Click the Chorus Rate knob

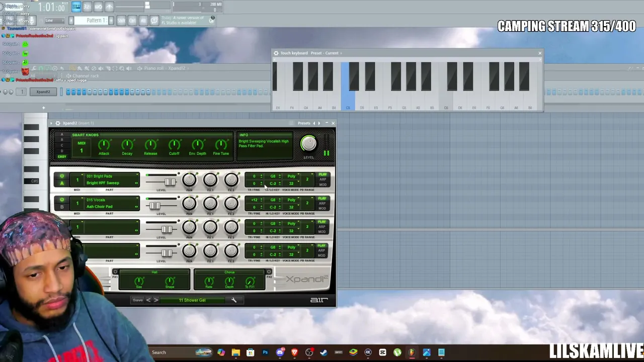tap(209, 281)
